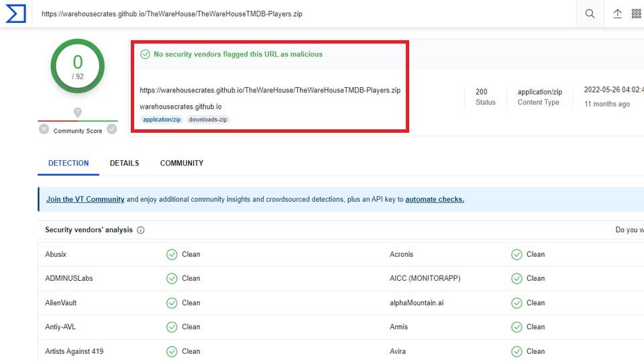The width and height of the screenshot is (644, 362).
Task: Click the AlienVault clean check icon
Action: [x=172, y=303]
